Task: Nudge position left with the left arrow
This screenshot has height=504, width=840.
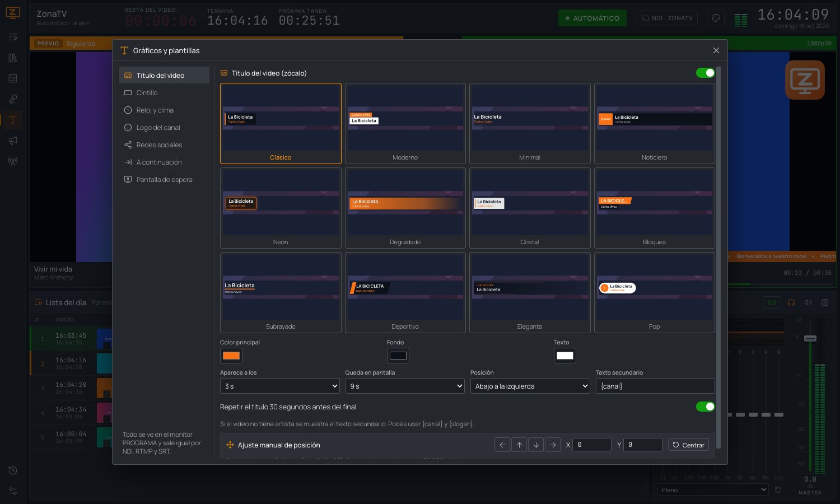Action: pyautogui.click(x=502, y=445)
